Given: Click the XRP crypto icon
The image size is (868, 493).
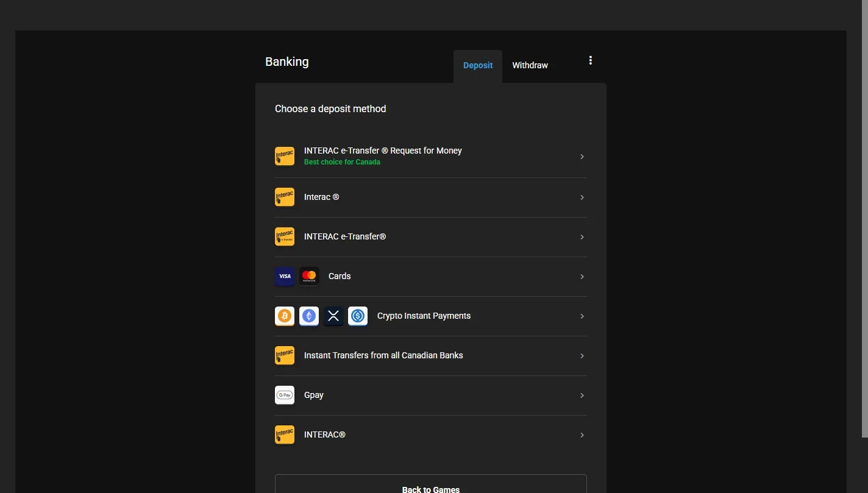Looking at the screenshot, I should coord(333,316).
